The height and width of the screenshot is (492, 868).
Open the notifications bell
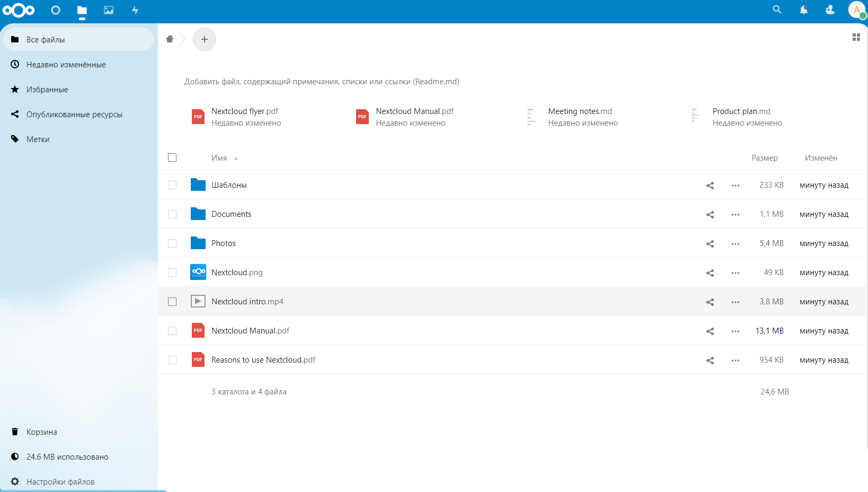click(803, 10)
